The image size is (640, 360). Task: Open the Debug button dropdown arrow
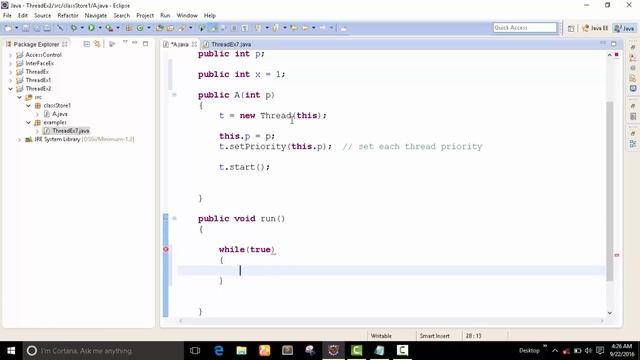coord(82,28)
